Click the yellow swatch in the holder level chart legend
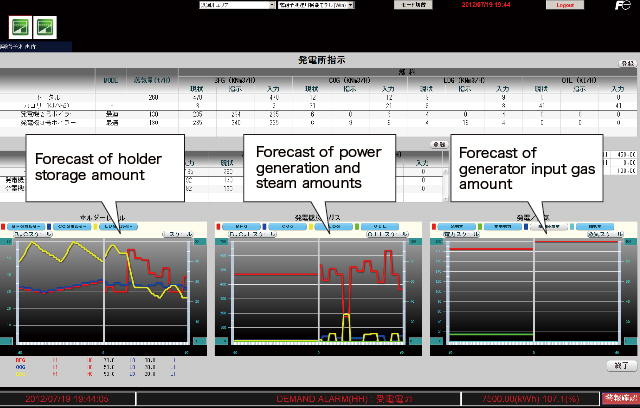Image resolution: width=640 pixels, height=408 pixels. (x=95, y=226)
